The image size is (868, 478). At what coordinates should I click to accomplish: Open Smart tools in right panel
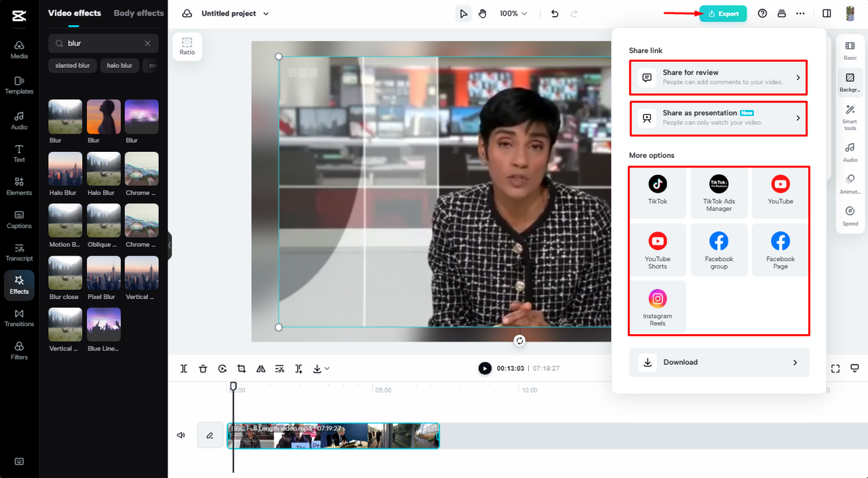coord(850,117)
